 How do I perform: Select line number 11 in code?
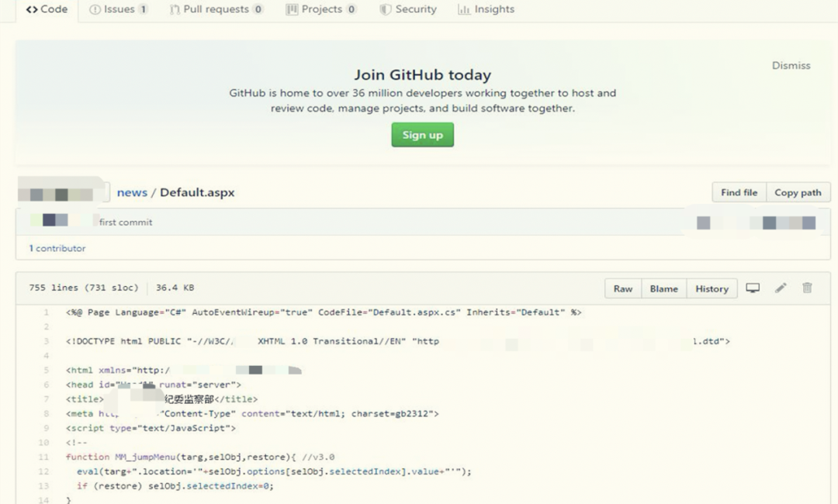tap(43, 457)
